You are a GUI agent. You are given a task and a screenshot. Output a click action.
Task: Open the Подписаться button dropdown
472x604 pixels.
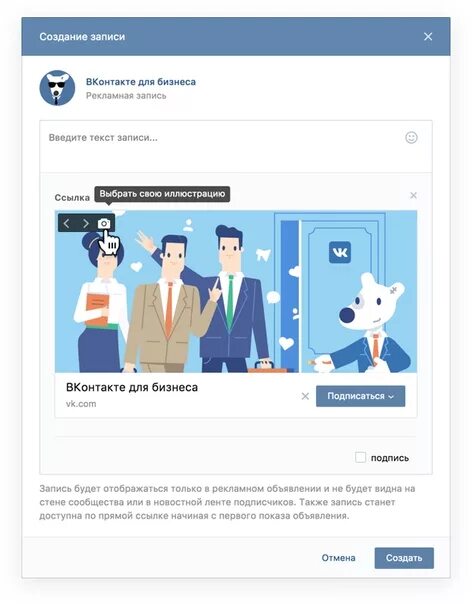(361, 396)
